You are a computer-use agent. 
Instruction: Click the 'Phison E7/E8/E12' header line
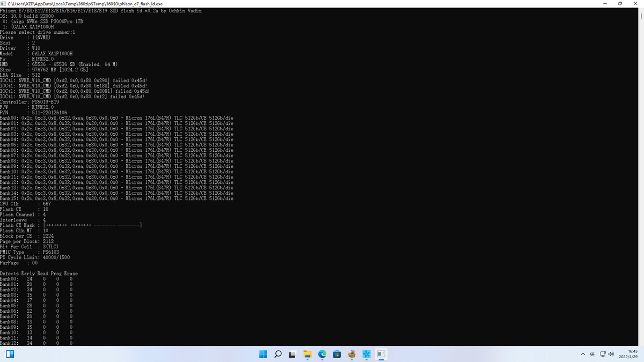tap(101, 11)
